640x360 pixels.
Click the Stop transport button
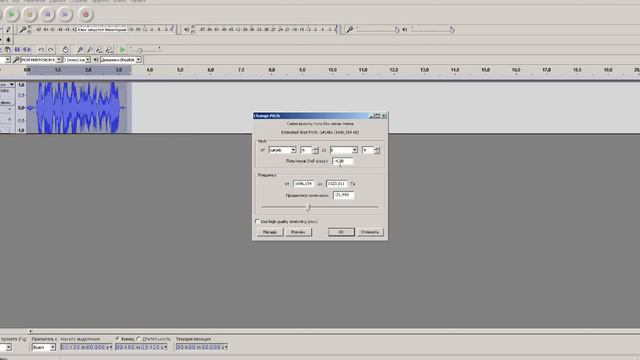tap(30, 14)
